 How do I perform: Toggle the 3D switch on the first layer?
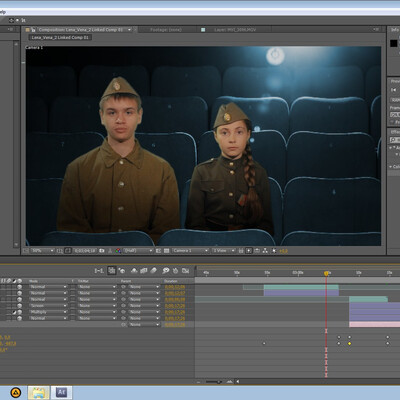click(x=19, y=287)
